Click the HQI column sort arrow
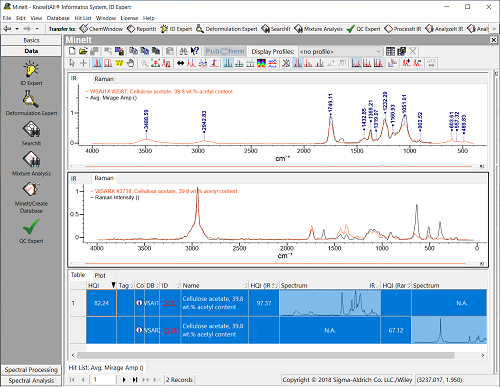This screenshot has width=500, height=387. pyautogui.click(x=113, y=285)
